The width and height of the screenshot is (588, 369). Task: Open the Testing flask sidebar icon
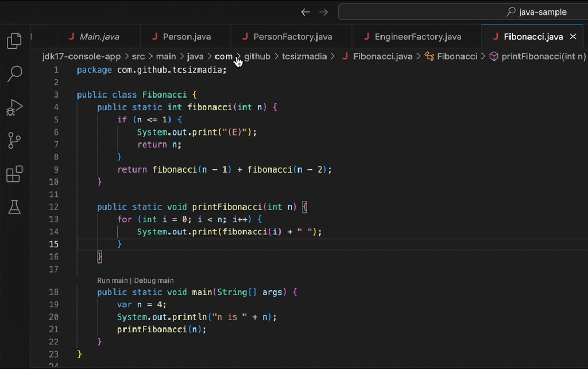pos(14,207)
